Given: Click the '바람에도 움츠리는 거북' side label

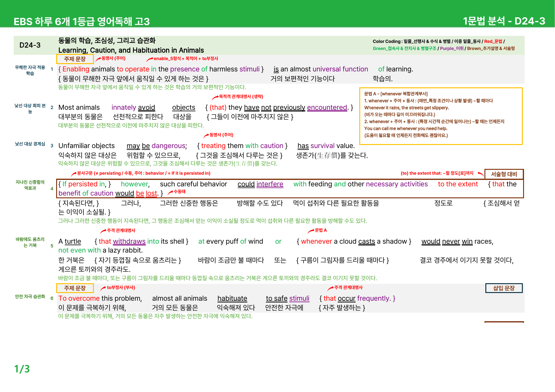Looking at the screenshot, I should pyautogui.click(x=30, y=242).
